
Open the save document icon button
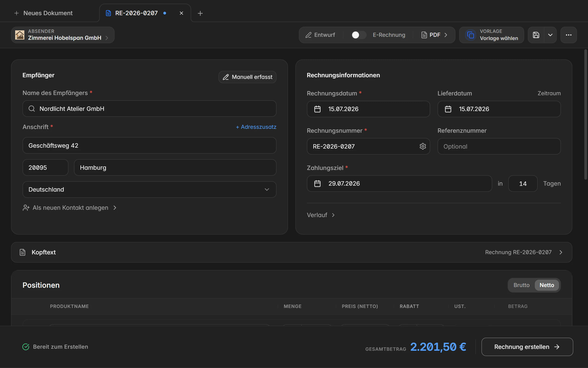click(x=536, y=35)
